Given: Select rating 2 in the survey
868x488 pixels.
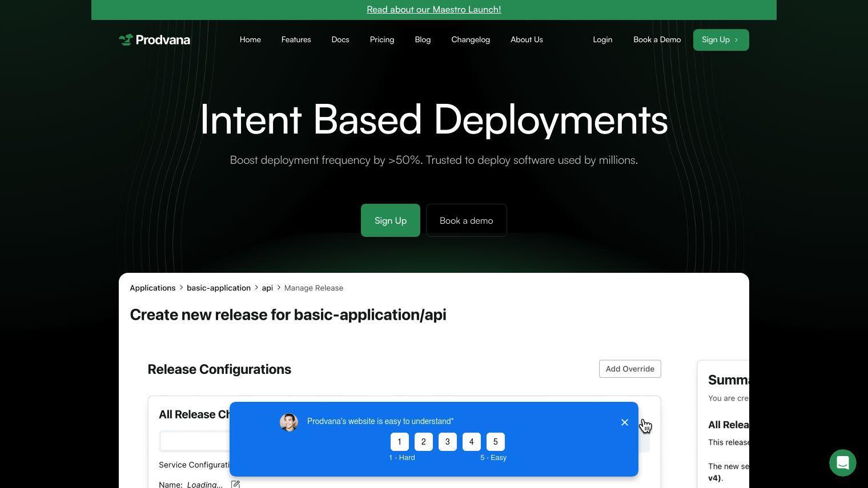Looking at the screenshot, I should [424, 442].
